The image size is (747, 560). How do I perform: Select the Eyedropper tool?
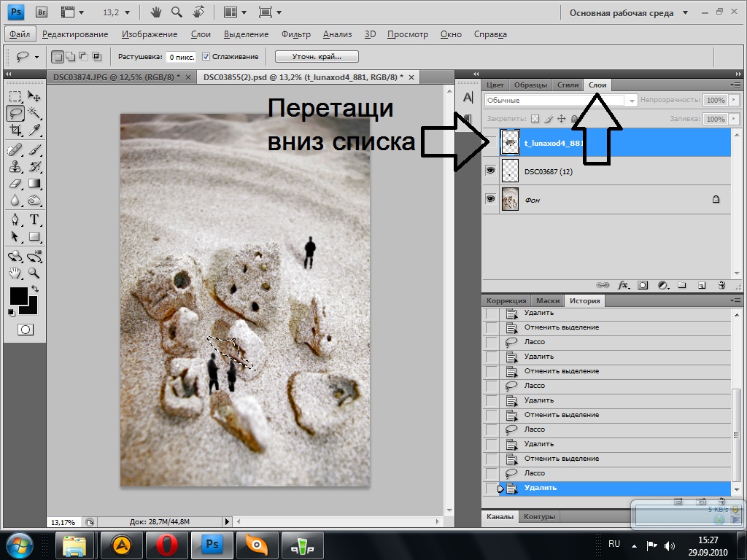pos(34,130)
